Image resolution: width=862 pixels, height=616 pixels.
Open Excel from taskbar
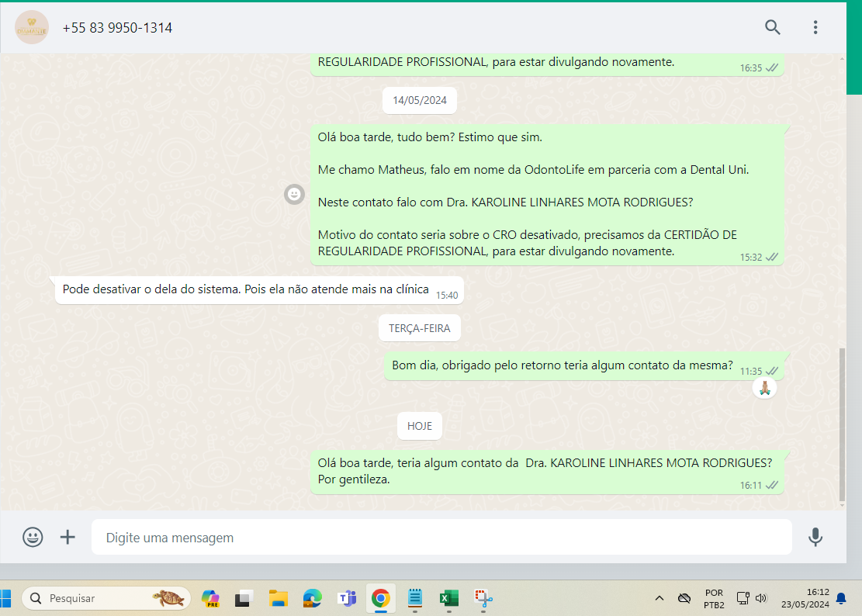coord(449,598)
